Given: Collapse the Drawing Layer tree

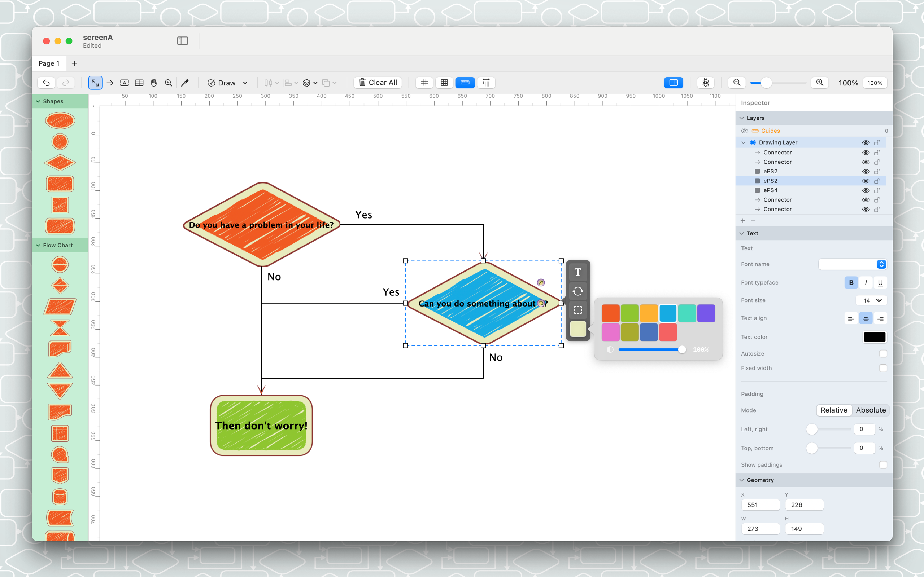Looking at the screenshot, I should (743, 142).
